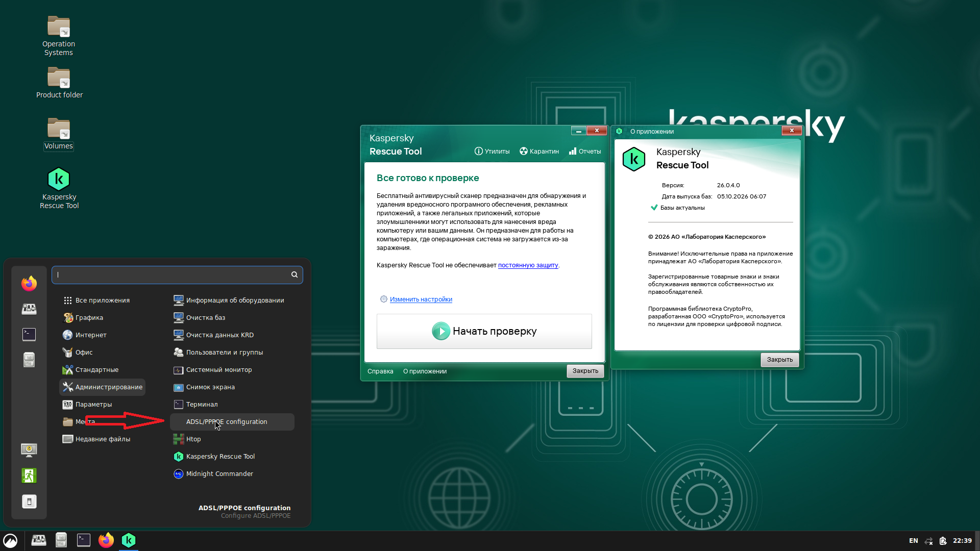Click Закрыть in the О приложении window
This screenshot has height=551, width=980.
tap(780, 360)
